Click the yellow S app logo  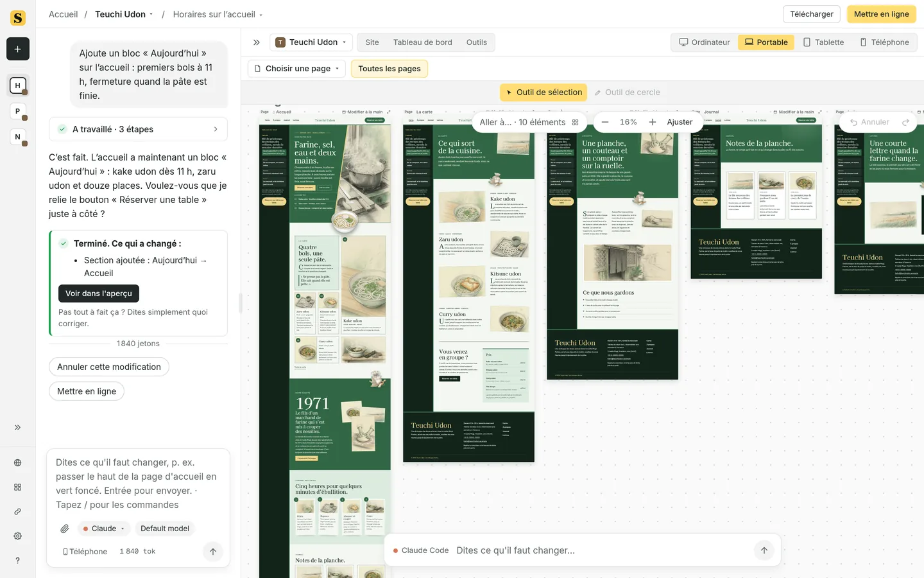[x=18, y=18]
